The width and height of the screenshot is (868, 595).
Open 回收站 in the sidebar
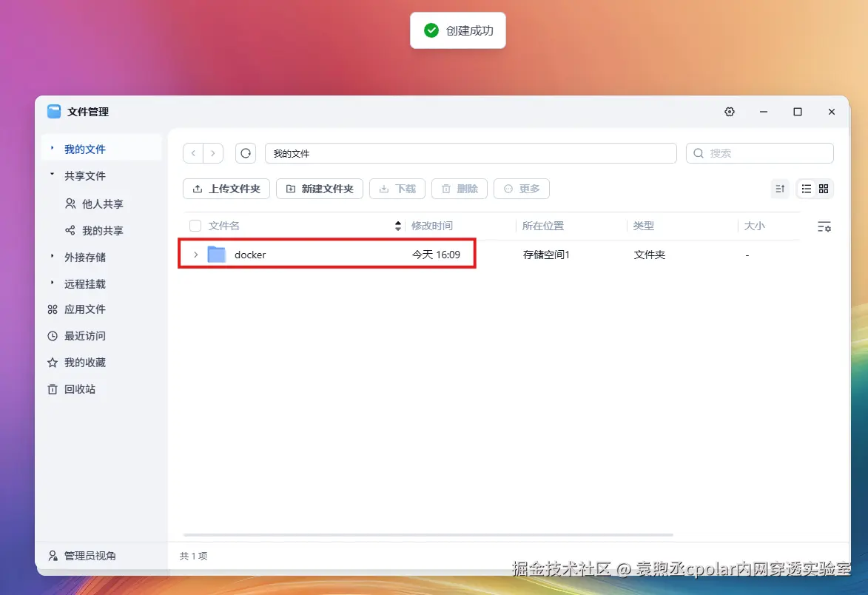point(72,389)
